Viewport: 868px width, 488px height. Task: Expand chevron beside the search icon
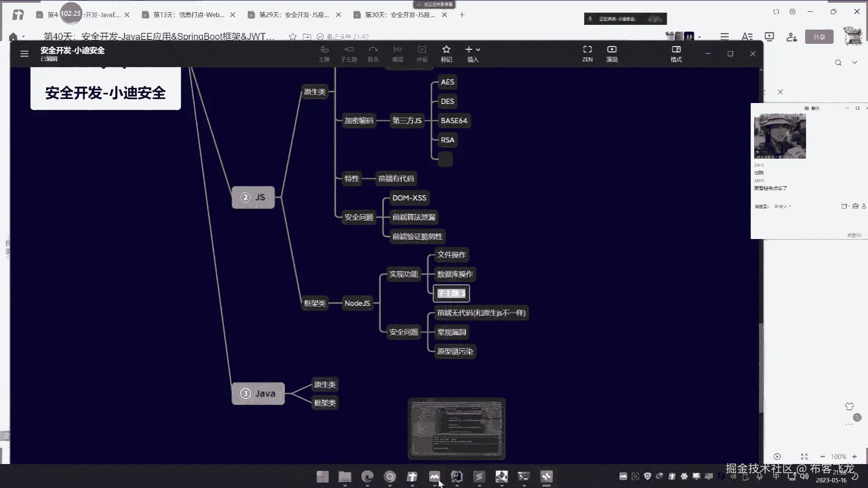tap(854, 63)
